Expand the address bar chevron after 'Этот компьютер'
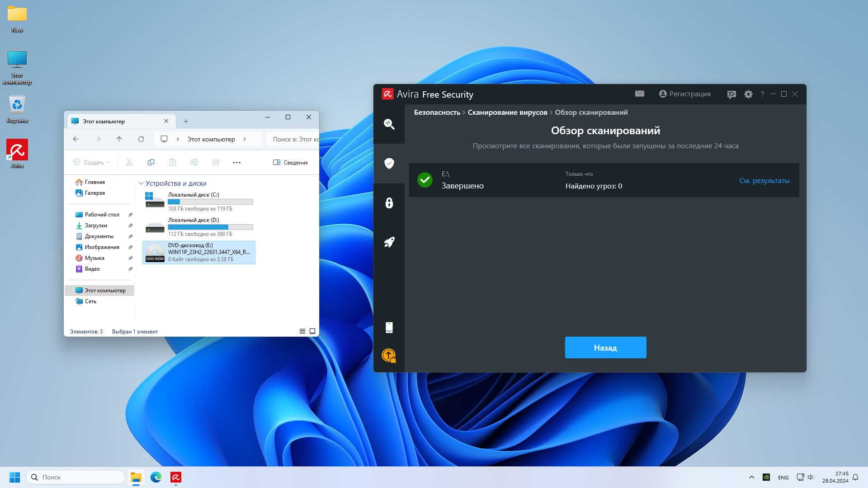 pos(245,139)
